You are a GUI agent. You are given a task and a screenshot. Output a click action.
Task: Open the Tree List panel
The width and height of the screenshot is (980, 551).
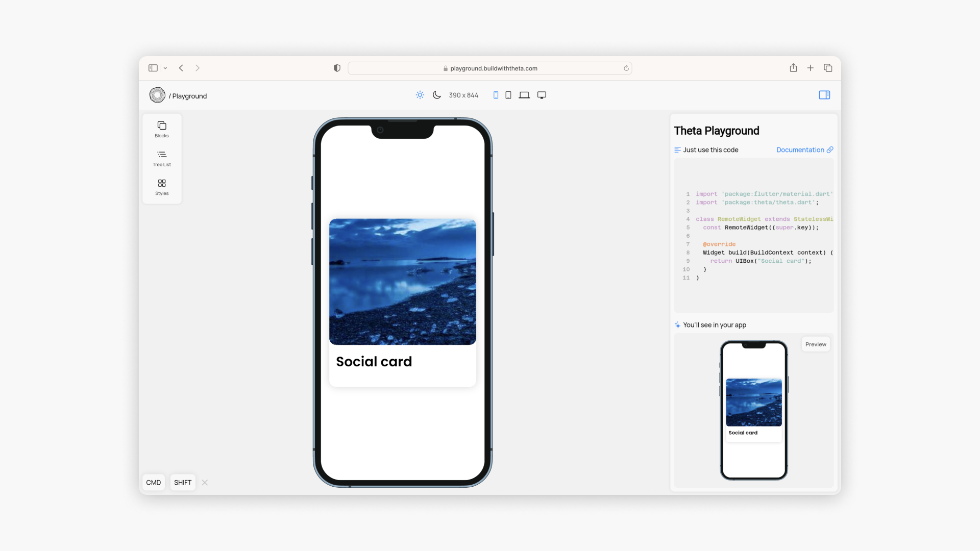click(x=162, y=158)
